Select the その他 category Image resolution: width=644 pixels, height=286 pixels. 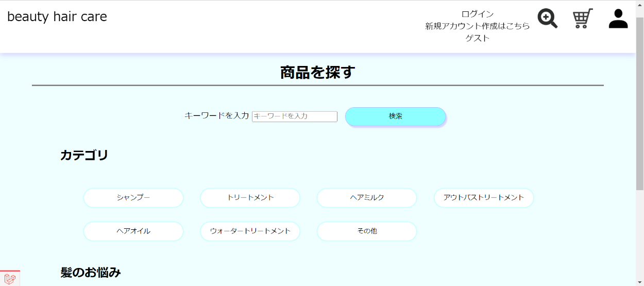point(367,231)
